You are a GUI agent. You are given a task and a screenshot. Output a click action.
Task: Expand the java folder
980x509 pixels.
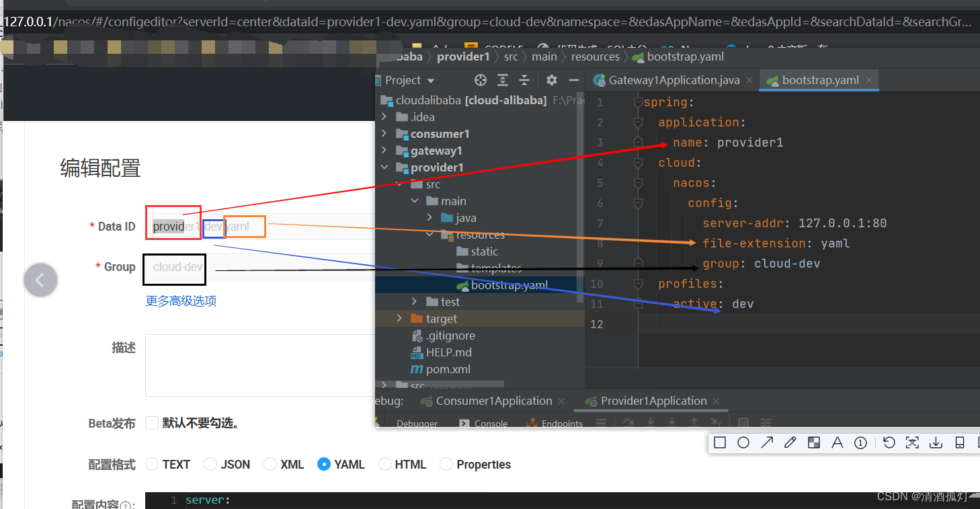click(430, 218)
